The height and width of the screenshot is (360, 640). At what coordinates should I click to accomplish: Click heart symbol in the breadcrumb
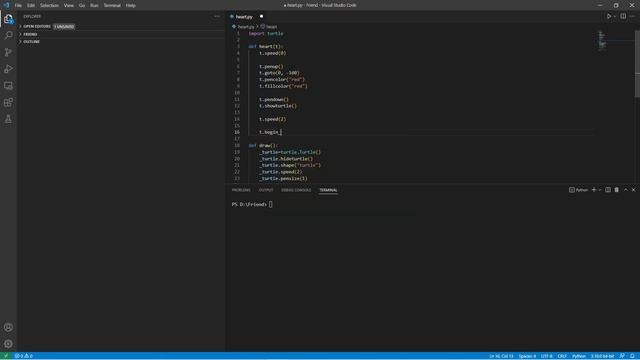271,27
